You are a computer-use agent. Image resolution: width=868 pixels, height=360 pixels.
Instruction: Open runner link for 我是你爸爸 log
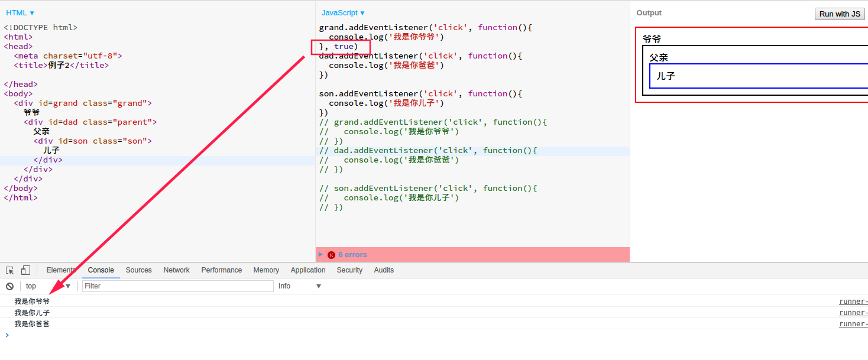[x=853, y=324]
